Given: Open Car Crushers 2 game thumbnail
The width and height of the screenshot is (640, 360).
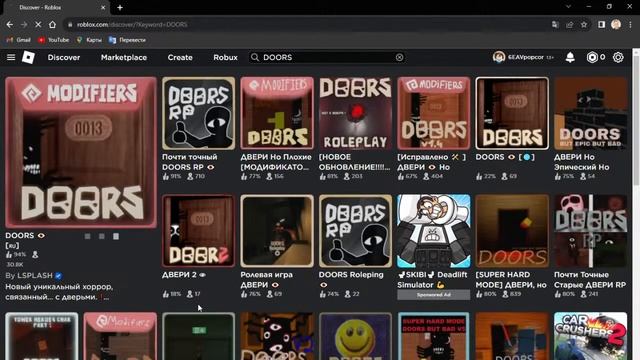Looking at the screenshot, I should [590, 336].
